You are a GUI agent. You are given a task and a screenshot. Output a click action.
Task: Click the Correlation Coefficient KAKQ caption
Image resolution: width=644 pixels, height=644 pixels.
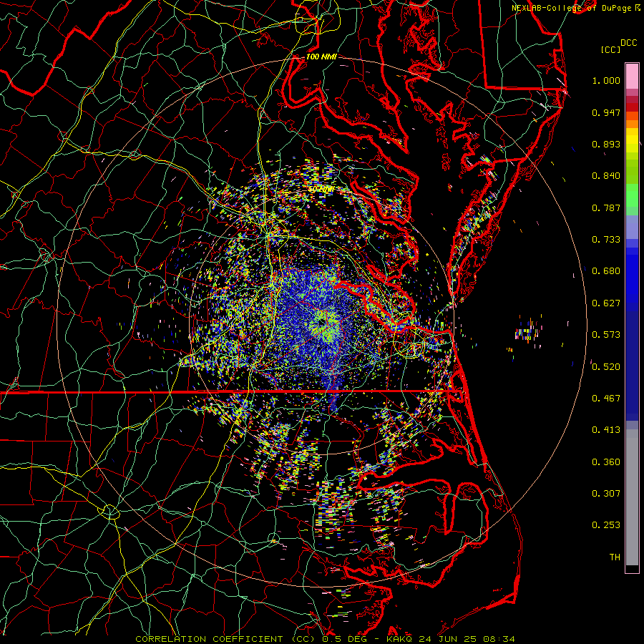[x=325, y=639]
